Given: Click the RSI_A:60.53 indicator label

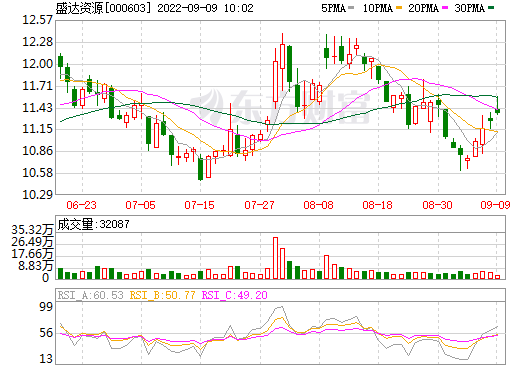Looking at the screenshot, I should (90, 295).
